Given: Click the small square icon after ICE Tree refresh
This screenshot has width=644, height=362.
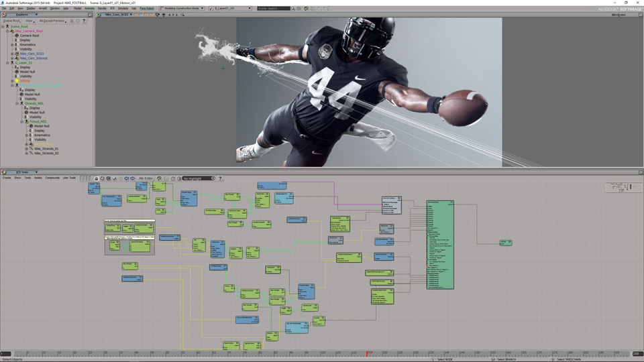Looking at the screenshot, I should [x=109, y=178].
